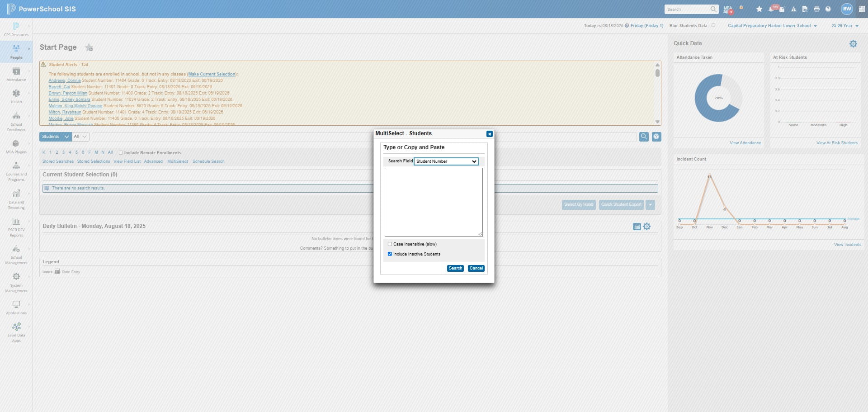Viewport: 868px width, 412px height.
Task: Click the Daily Bulletin settings gear
Action: [x=647, y=226]
